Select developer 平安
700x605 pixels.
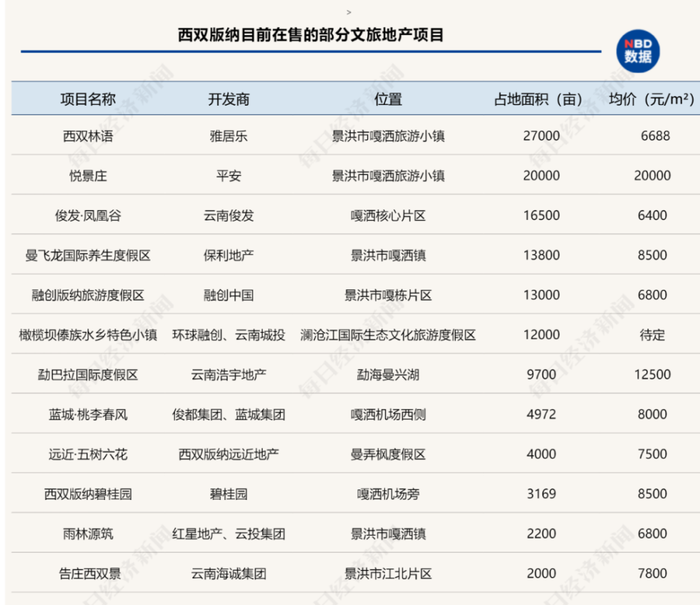[229, 176]
